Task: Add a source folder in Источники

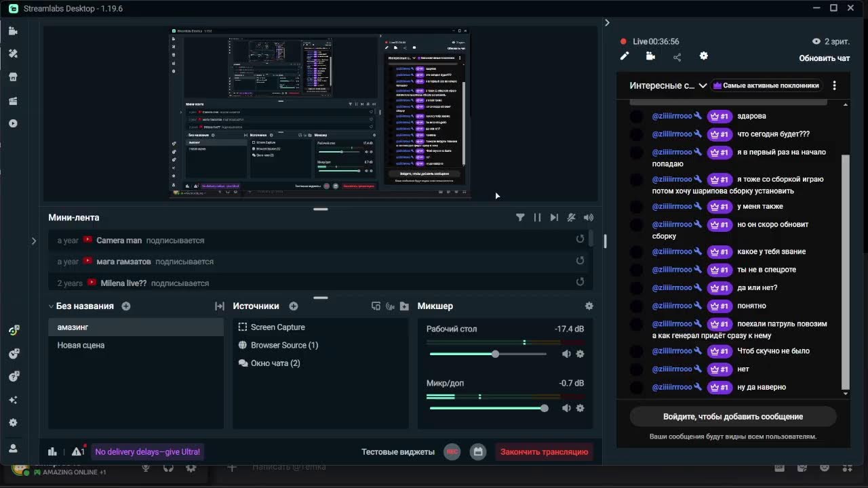Action: click(404, 306)
